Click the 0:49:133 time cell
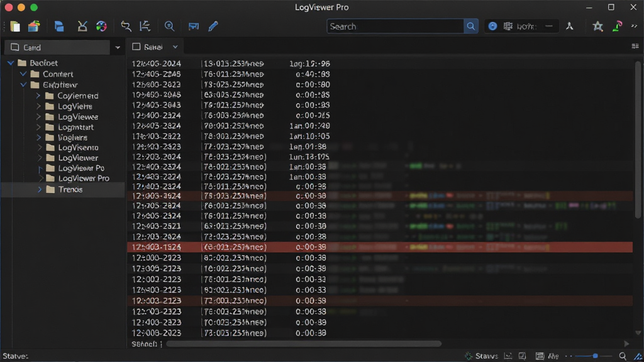 click(x=313, y=74)
